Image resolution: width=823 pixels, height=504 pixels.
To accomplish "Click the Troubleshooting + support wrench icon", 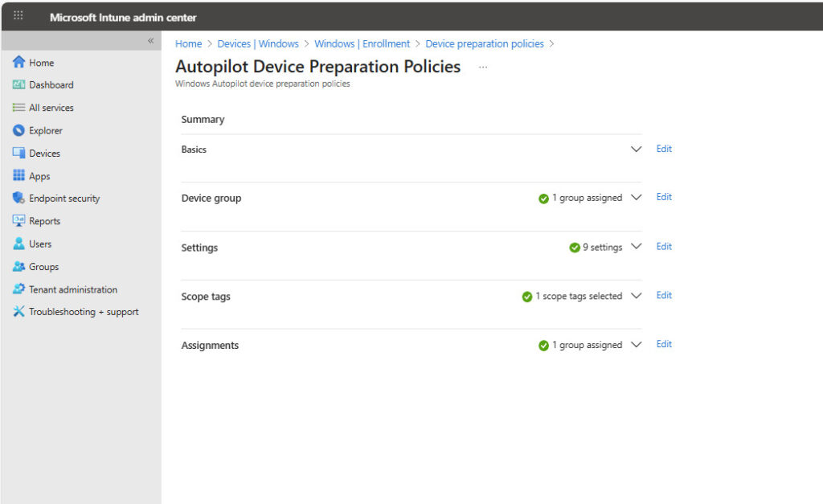I will tap(19, 312).
